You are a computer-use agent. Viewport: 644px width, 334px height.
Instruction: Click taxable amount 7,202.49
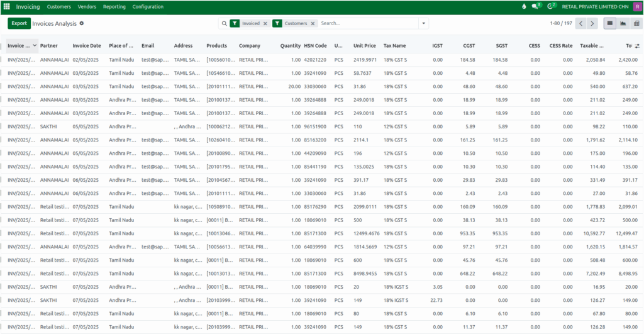tap(596, 274)
